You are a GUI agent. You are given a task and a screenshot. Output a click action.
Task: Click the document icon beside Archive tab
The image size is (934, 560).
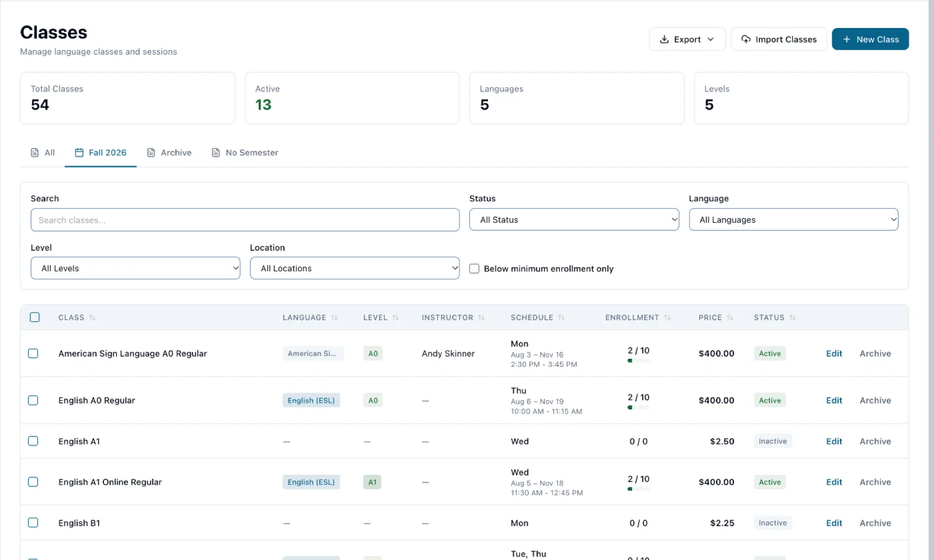[151, 152]
